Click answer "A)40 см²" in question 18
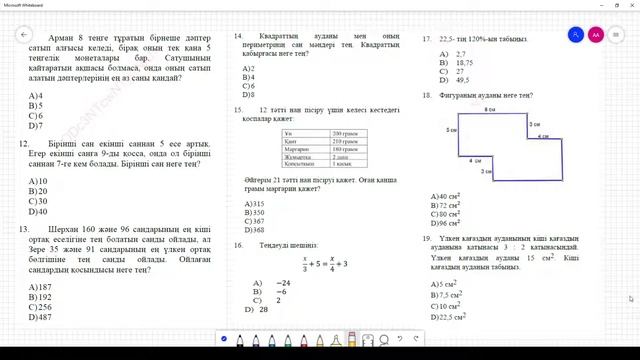 445,196
